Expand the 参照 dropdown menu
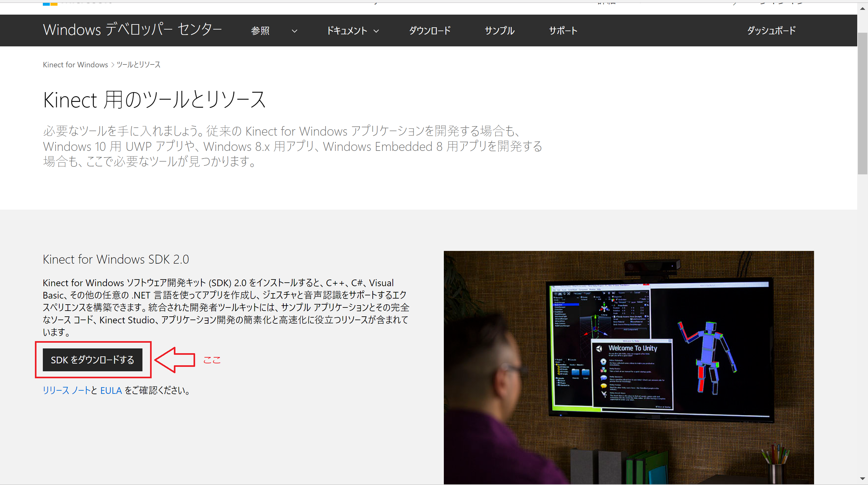 point(260,30)
